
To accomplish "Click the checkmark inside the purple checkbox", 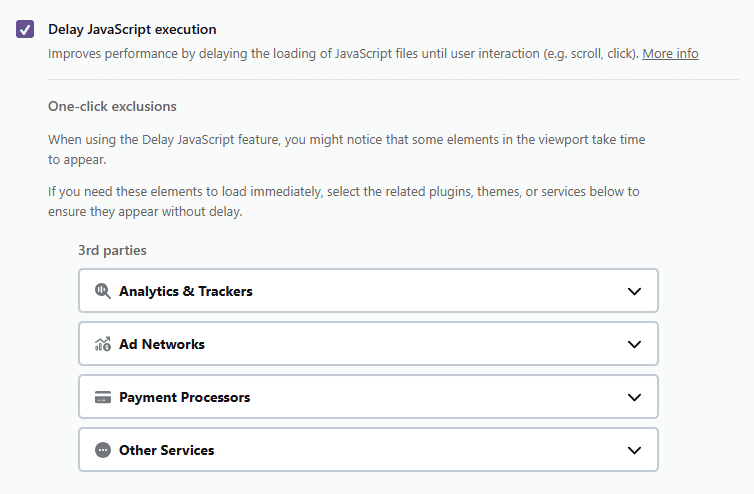I will (x=25, y=30).
